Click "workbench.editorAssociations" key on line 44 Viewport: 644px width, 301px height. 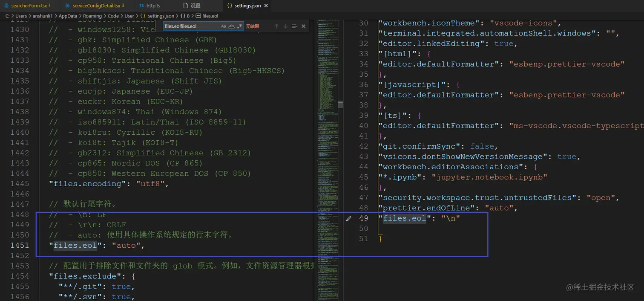pyautogui.click(x=451, y=167)
